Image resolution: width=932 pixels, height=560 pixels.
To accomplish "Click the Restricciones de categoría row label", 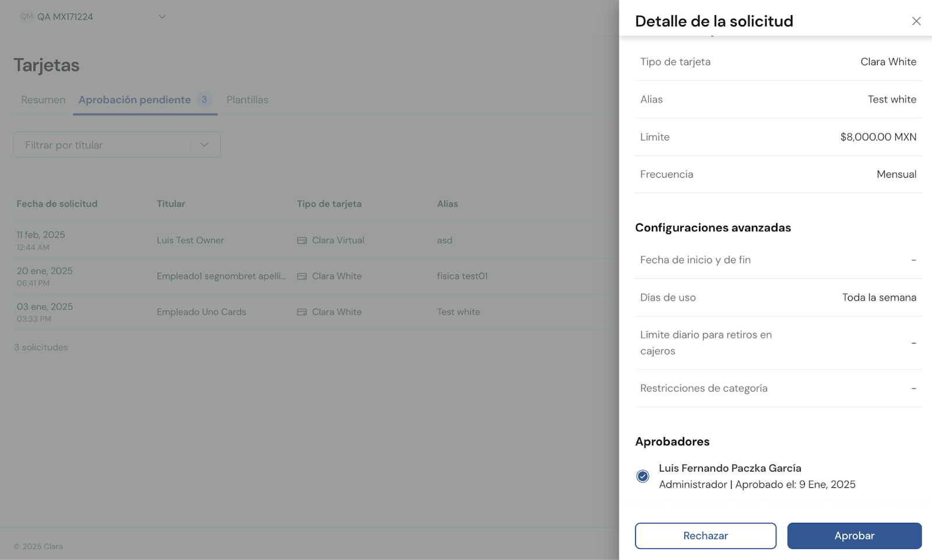I will click(704, 388).
